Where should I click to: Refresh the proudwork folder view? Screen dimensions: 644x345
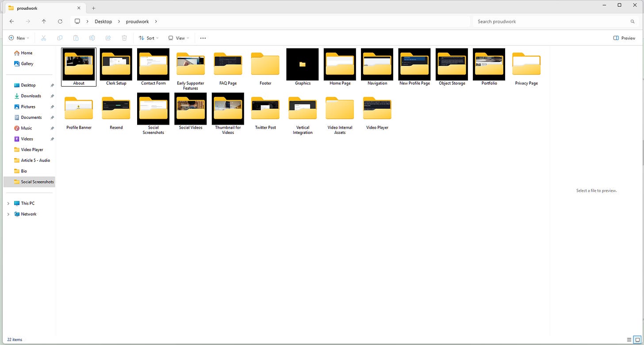click(x=60, y=21)
